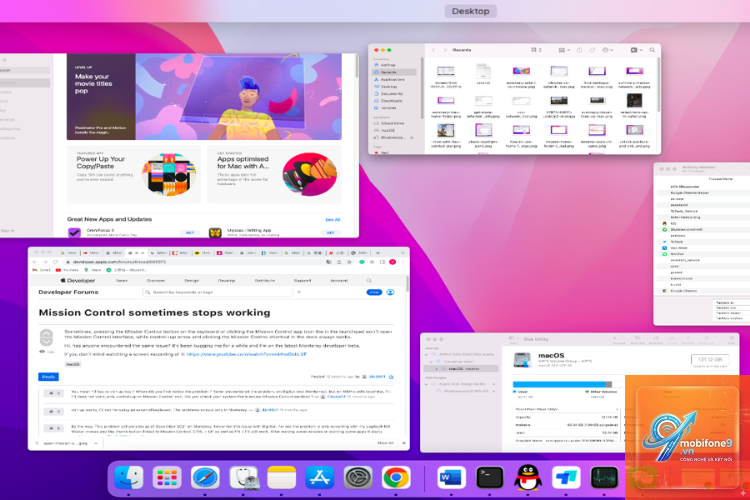The height and width of the screenshot is (500, 750).
Task: Click Chrome's reload page icon
Action: [x=55, y=262]
